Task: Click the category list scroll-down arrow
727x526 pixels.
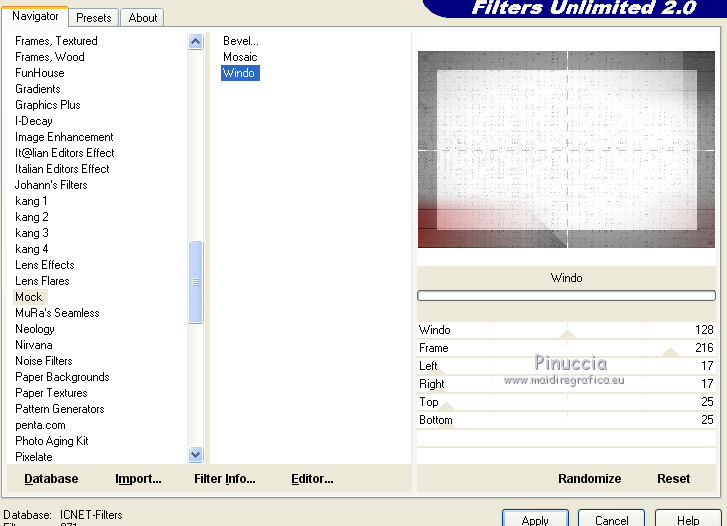Action: coord(196,455)
